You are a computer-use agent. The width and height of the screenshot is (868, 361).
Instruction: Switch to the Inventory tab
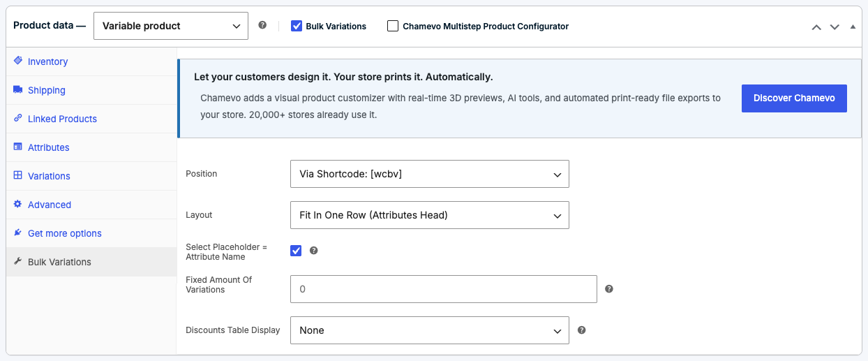[91, 61]
